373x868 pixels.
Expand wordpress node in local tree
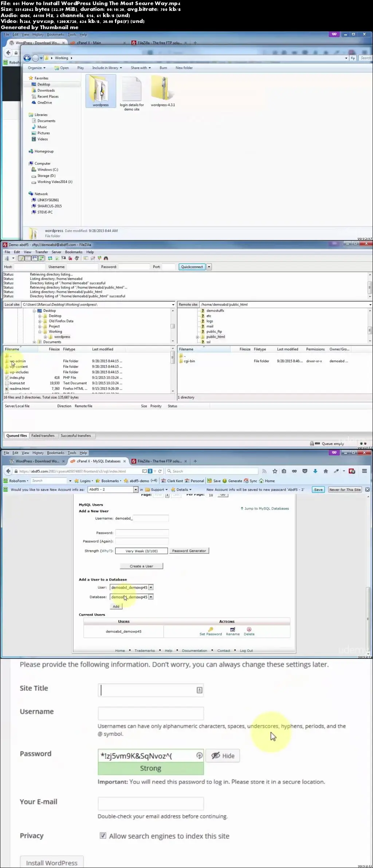[x=45, y=337]
